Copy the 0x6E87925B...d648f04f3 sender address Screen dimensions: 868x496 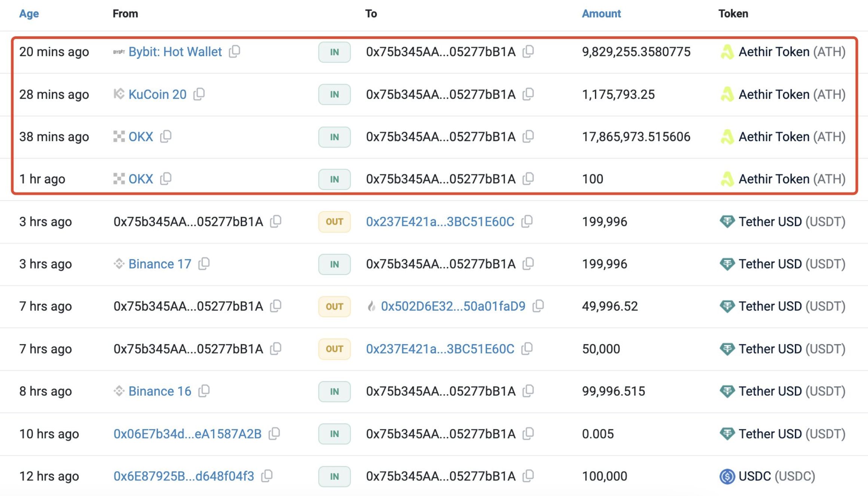(267, 476)
